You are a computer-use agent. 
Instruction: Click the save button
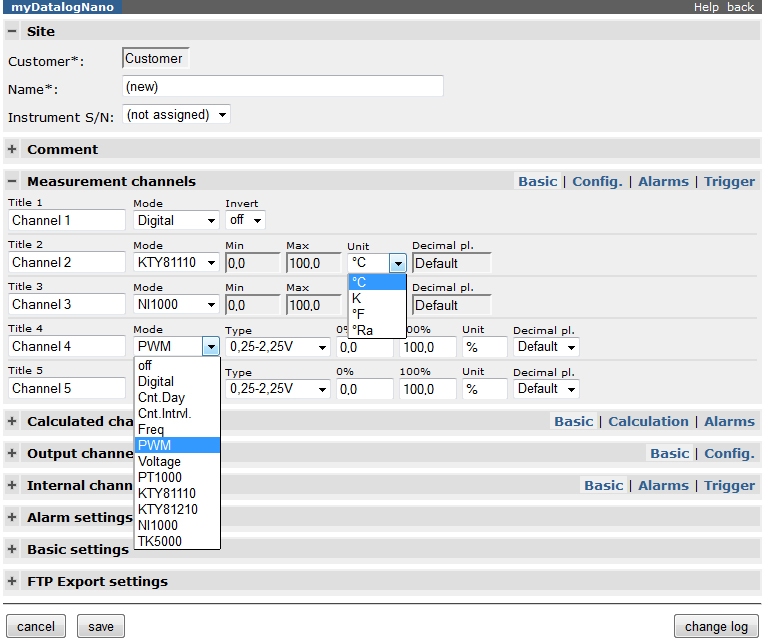(101, 626)
